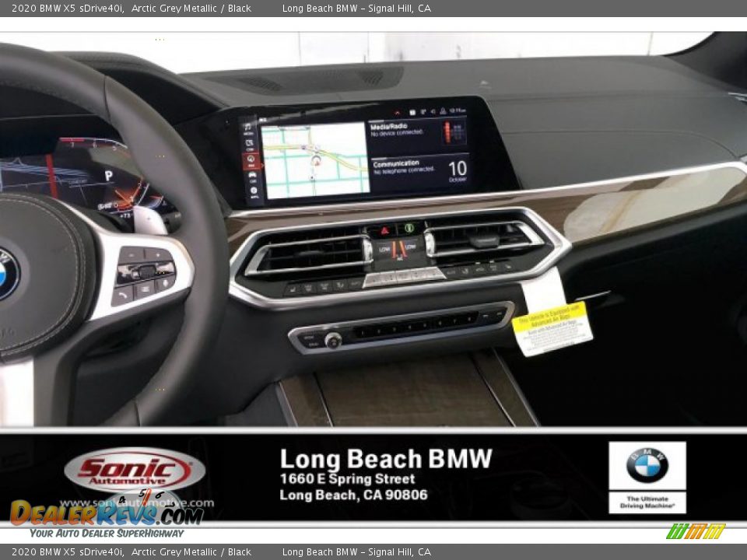The width and height of the screenshot is (747, 560).
Task: Click the sound level graphic in Media/Radio tile
Action: pyautogui.click(x=453, y=131)
